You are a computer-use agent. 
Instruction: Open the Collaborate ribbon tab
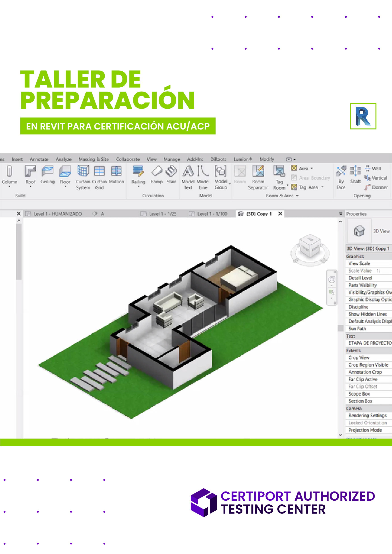click(x=128, y=159)
